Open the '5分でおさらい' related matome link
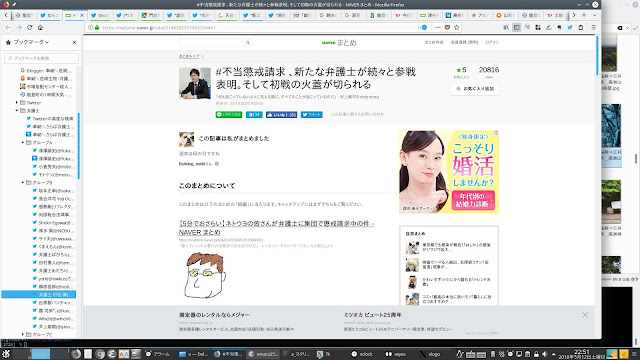The width and height of the screenshot is (640, 360). pyautogui.click(x=276, y=228)
